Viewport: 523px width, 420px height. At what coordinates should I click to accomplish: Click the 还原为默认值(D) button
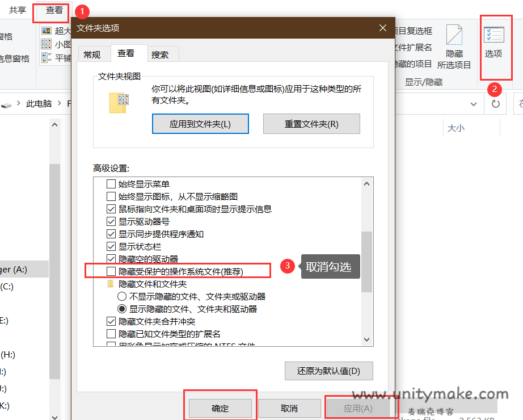click(328, 371)
